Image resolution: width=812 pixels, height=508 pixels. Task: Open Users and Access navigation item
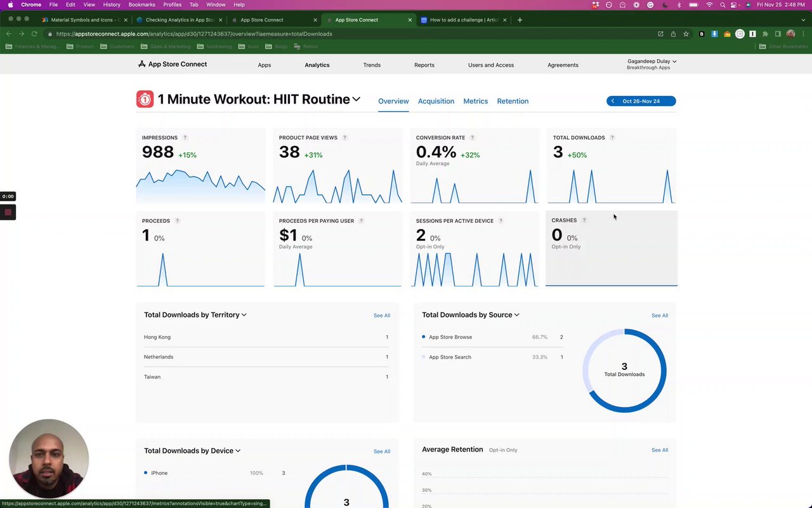point(491,65)
